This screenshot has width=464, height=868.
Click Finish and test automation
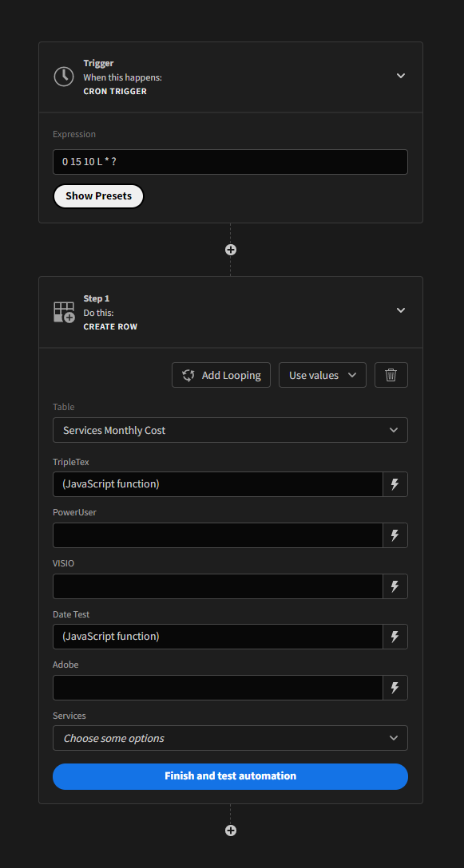[x=230, y=776]
